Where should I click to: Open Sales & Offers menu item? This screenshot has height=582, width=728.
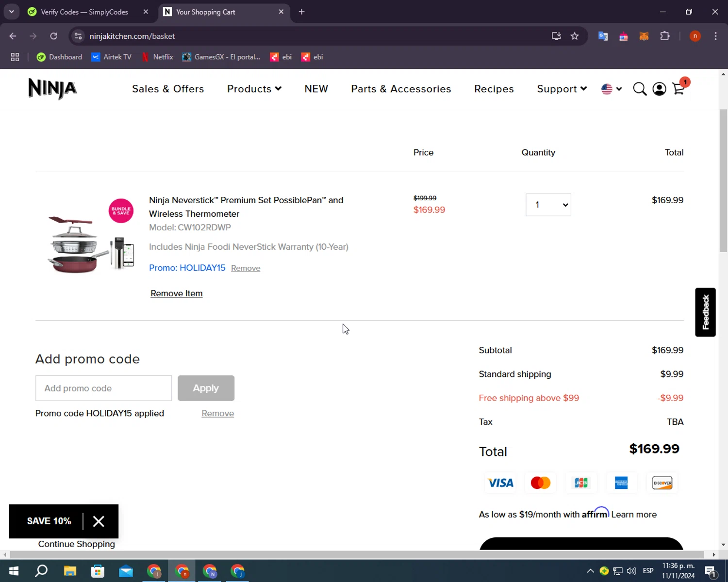pos(168,89)
